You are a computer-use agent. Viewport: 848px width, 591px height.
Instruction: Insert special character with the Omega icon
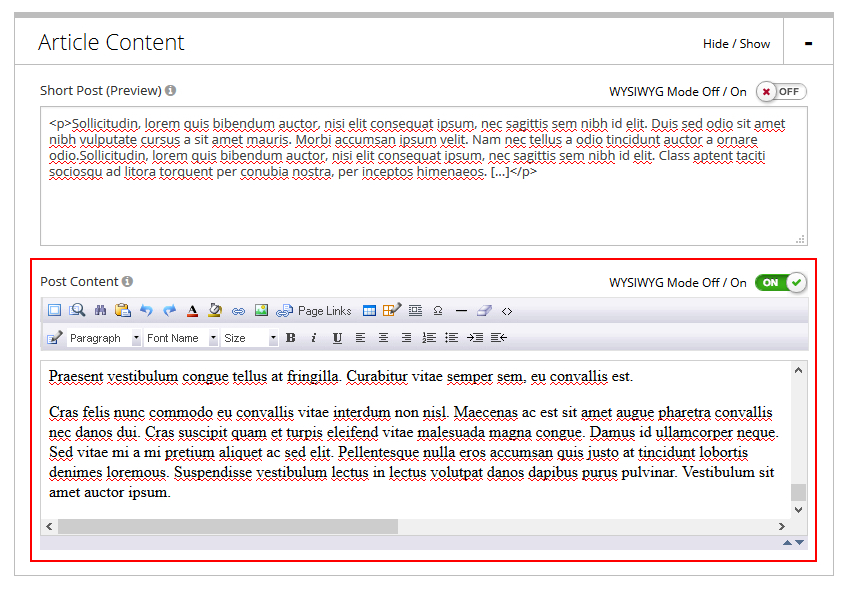click(438, 311)
